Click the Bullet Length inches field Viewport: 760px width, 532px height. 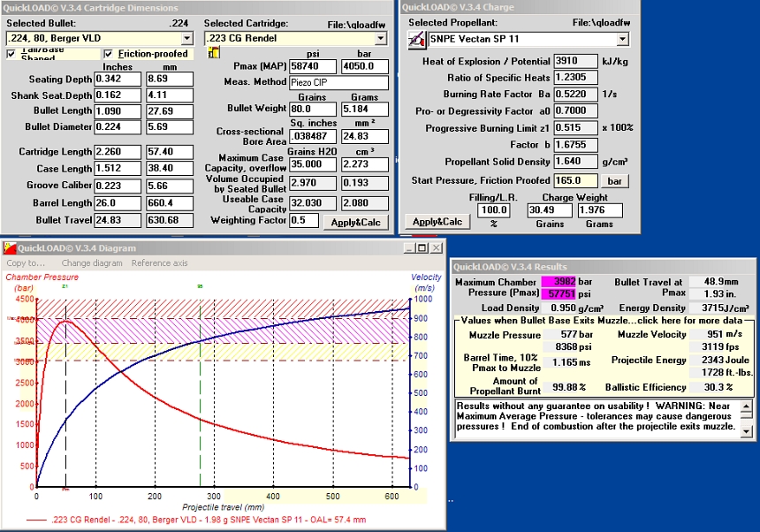118,111
